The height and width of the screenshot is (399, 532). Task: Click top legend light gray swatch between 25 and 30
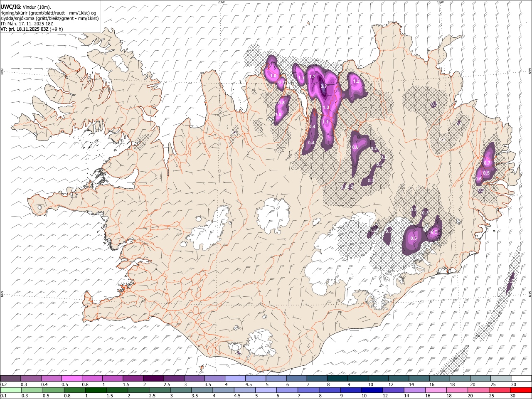(x=500, y=378)
